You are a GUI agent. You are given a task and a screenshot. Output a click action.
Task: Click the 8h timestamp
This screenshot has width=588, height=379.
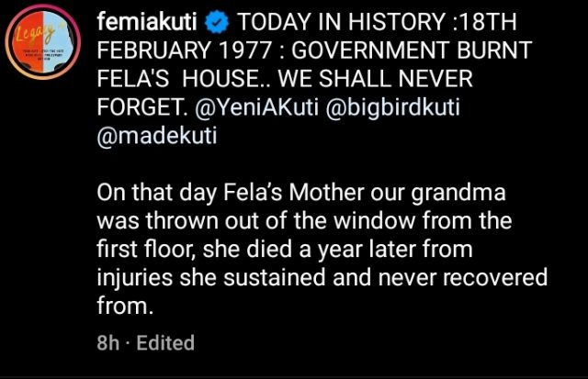107,343
